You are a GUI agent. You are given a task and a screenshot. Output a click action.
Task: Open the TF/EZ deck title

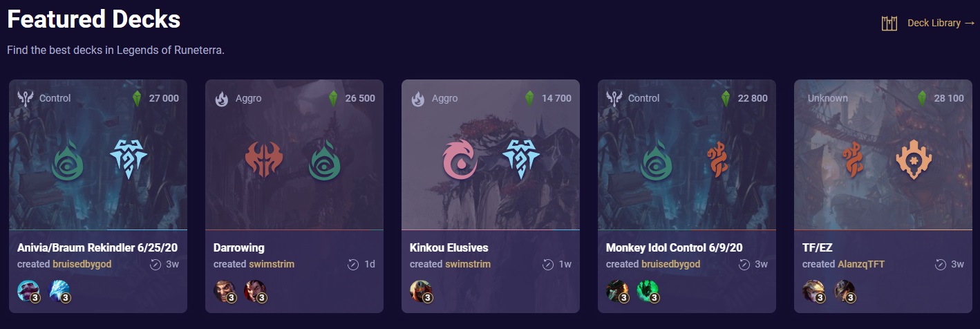pos(818,247)
